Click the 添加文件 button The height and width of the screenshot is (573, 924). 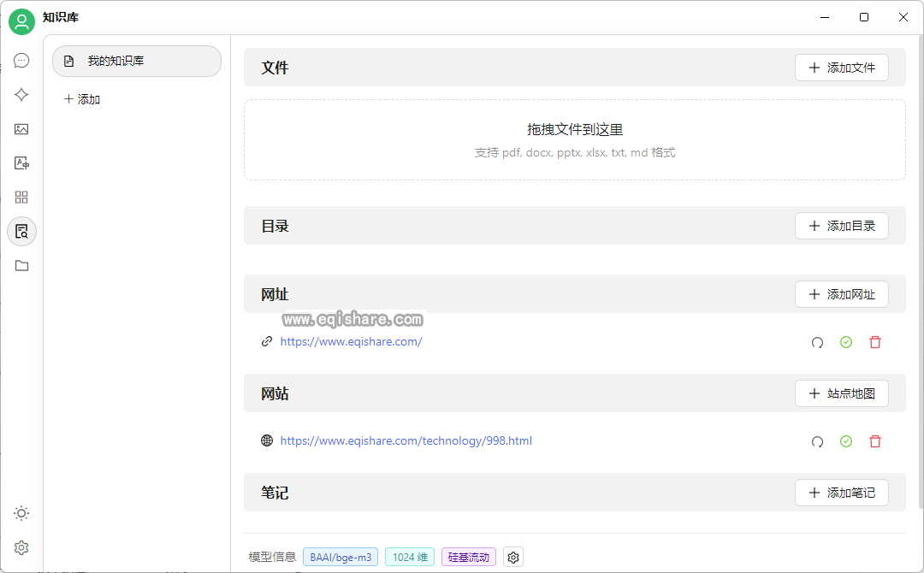(x=842, y=68)
